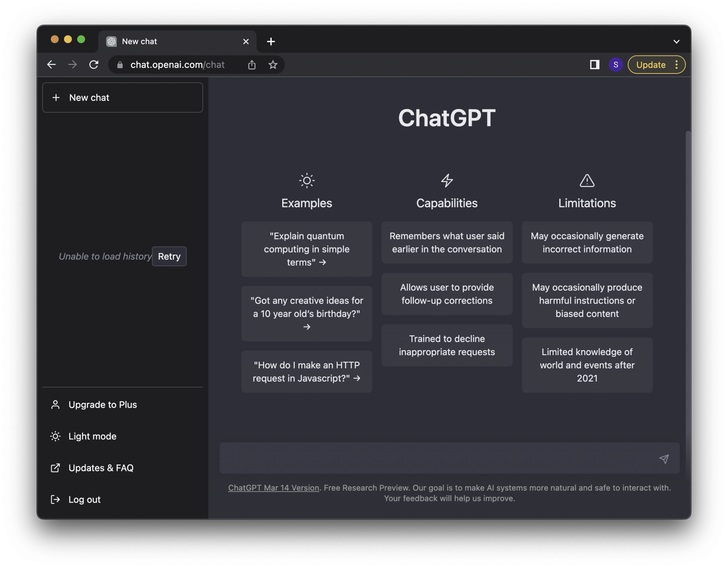Click the yellow macOS minimize button

[68, 39]
